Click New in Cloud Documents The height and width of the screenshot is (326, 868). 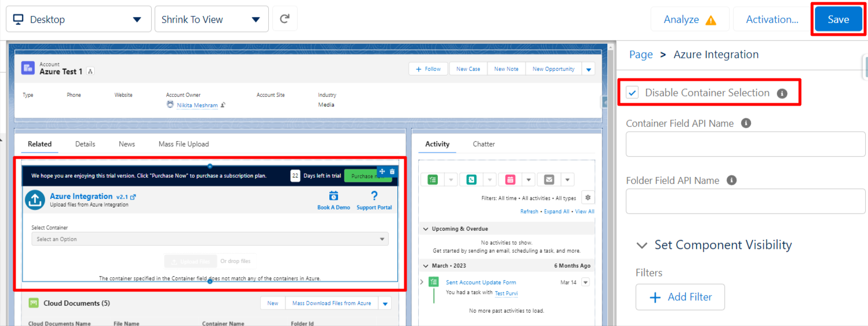coord(273,303)
